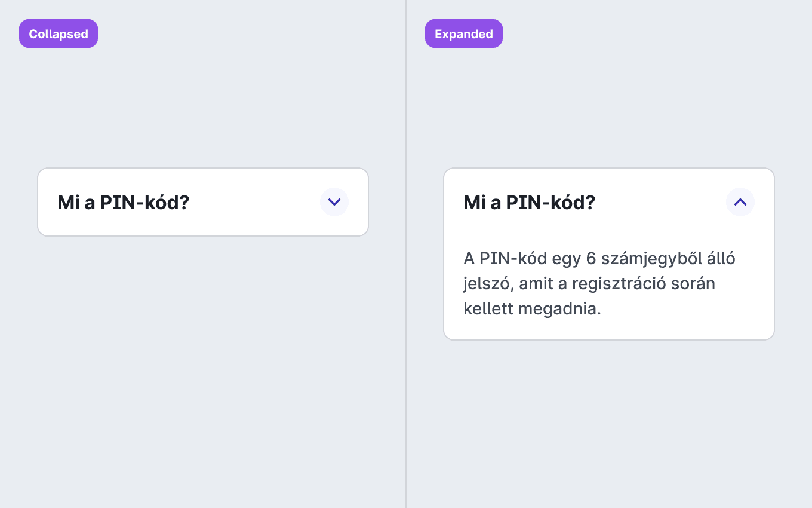Screen dimensions: 812x508
Task: Click the purple "Collapsed" badge
Action: coord(59,33)
